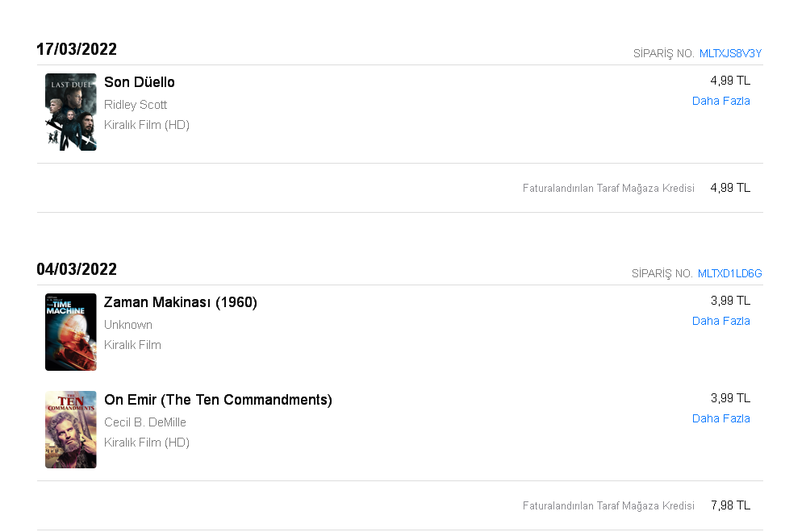Click the Zaman Makinası (1960) title
Viewport: 806px width, 532px height.
tap(181, 302)
